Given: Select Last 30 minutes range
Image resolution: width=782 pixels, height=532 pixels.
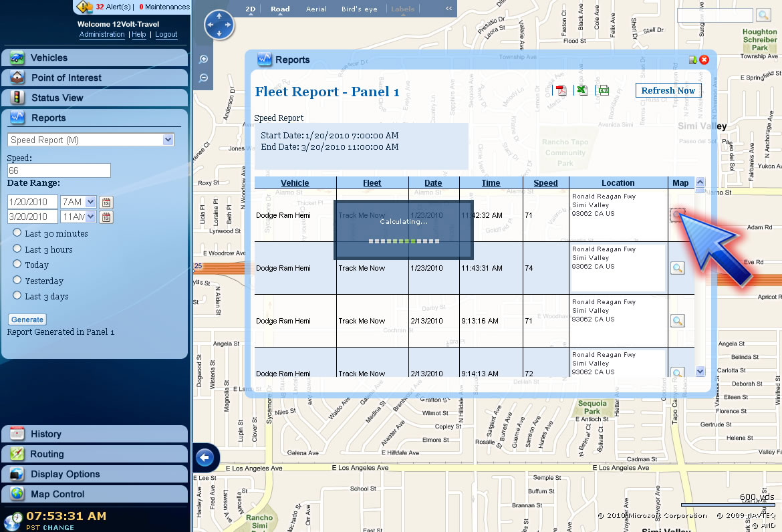Looking at the screenshot, I should [17, 233].
